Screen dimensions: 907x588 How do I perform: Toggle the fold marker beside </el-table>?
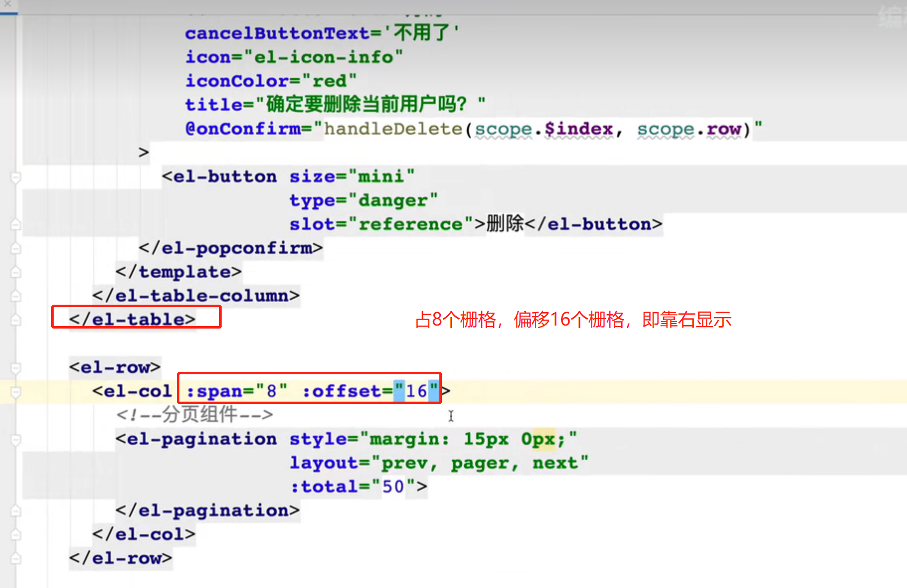(16, 320)
